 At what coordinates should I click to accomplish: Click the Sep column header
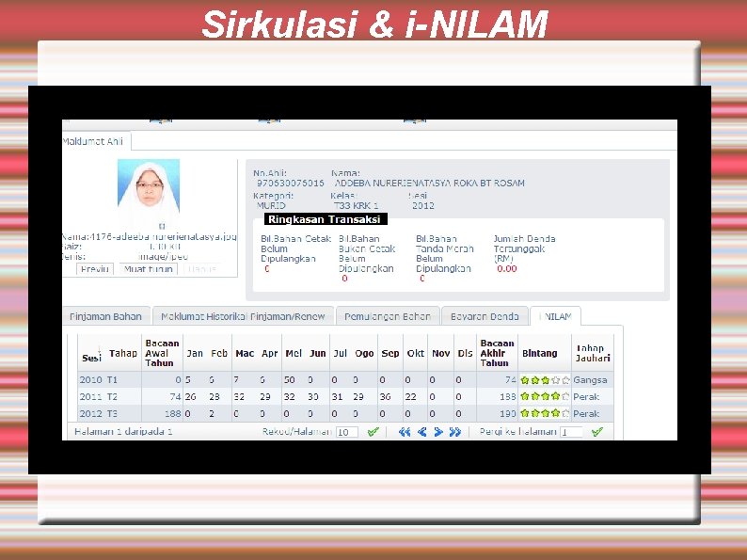[x=389, y=354]
